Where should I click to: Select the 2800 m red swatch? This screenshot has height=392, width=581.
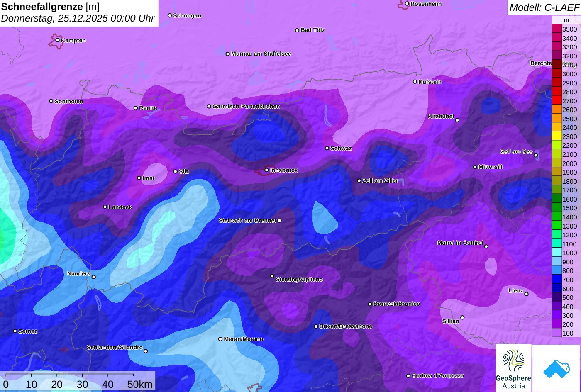[x=557, y=91]
